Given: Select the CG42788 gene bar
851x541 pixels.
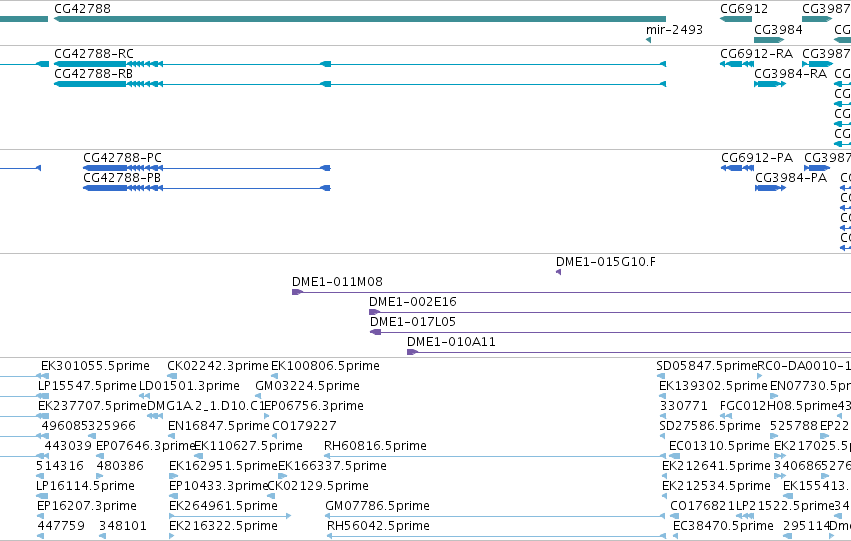Looking at the screenshot, I should pos(360,19).
